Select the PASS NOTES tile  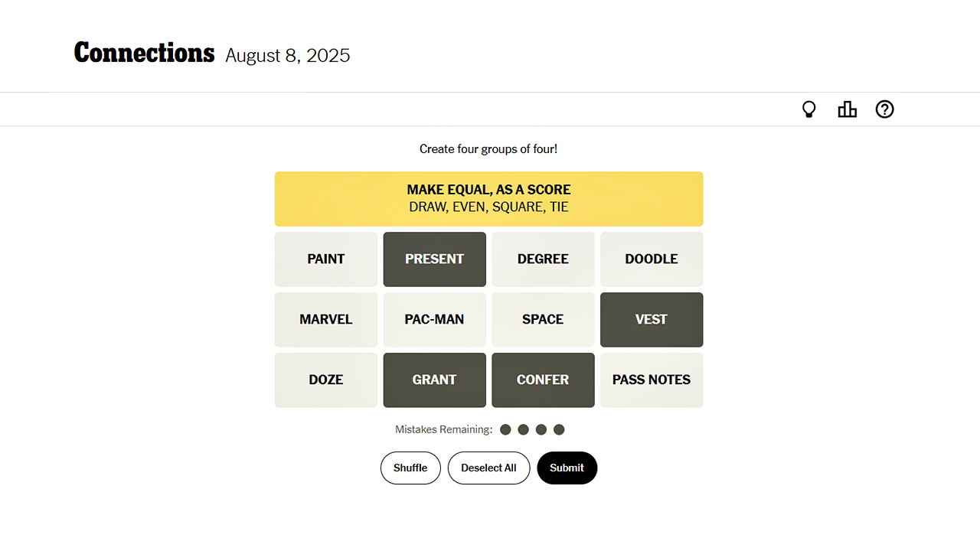pyautogui.click(x=652, y=380)
